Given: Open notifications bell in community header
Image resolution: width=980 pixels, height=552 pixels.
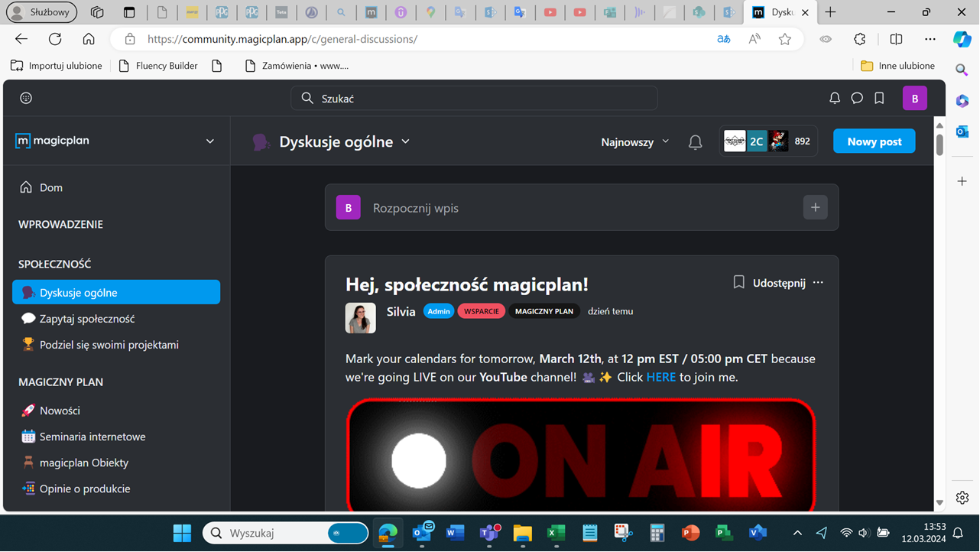Looking at the screenshot, I should (x=835, y=98).
